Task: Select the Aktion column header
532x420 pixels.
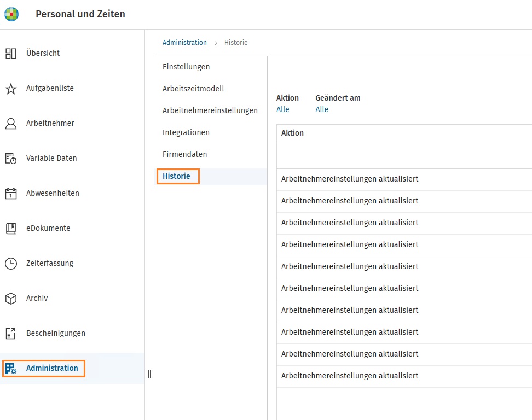Action: point(292,133)
